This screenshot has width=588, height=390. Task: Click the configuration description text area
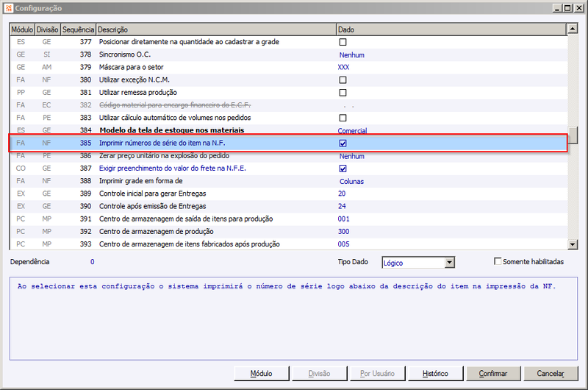tap(293, 319)
